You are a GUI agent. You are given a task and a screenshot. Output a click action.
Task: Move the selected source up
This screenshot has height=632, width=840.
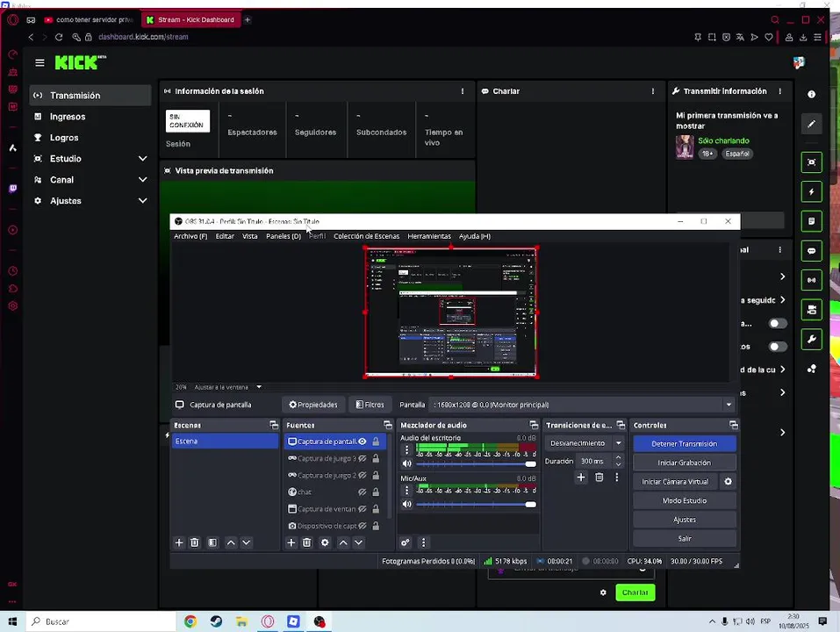[343, 542]
